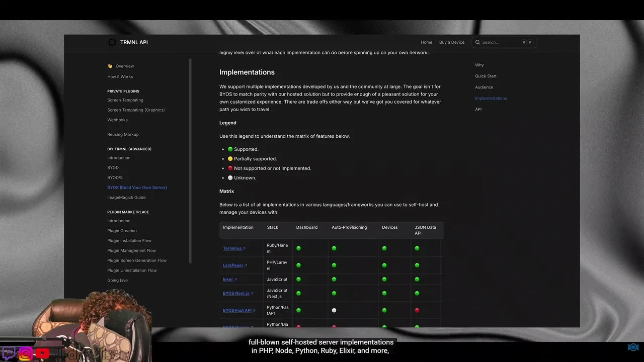Click the Dashboard column header
644x362 pixels.
307,227
